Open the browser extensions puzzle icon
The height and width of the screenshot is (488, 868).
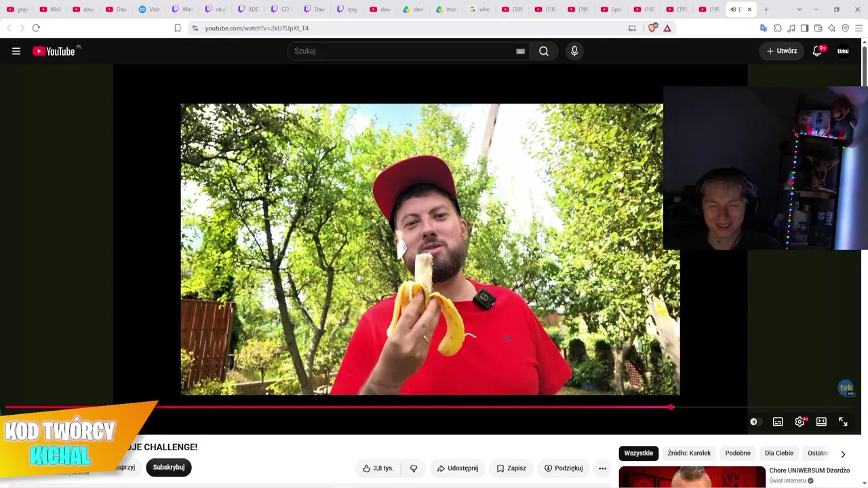click(x=778, y=28)
